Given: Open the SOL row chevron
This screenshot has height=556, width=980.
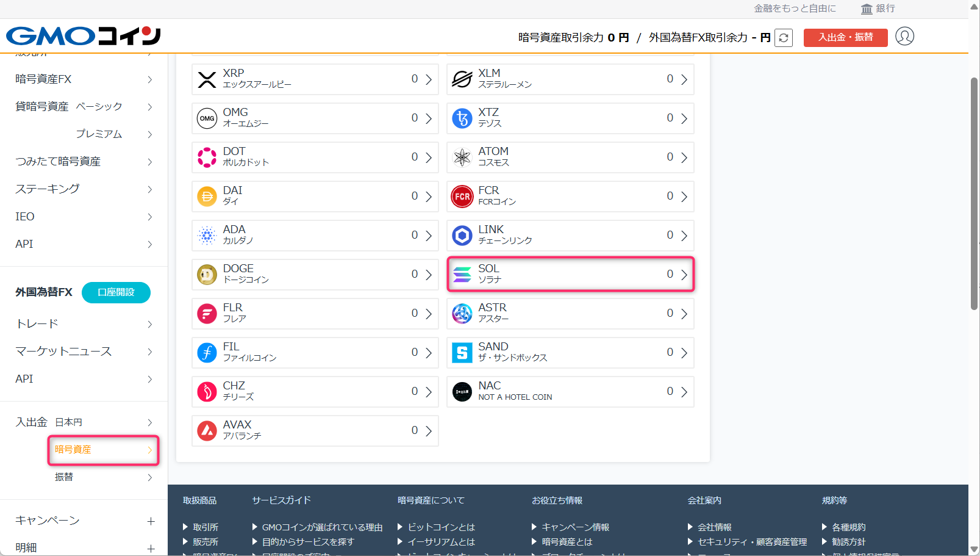Looking at the screenshot, I should point(685,274).
